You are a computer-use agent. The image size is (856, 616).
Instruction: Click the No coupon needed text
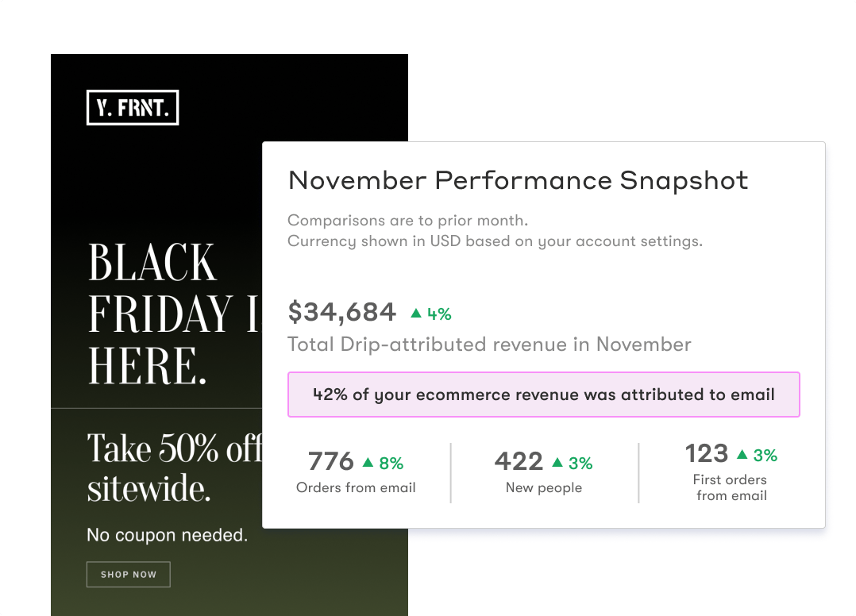click(167, 536)
